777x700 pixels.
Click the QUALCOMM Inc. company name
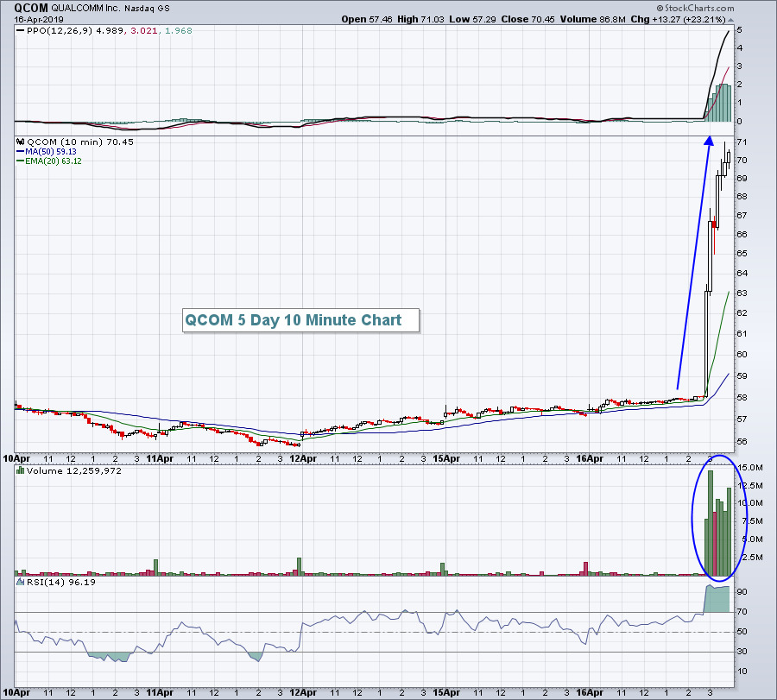tap(85, 8)
